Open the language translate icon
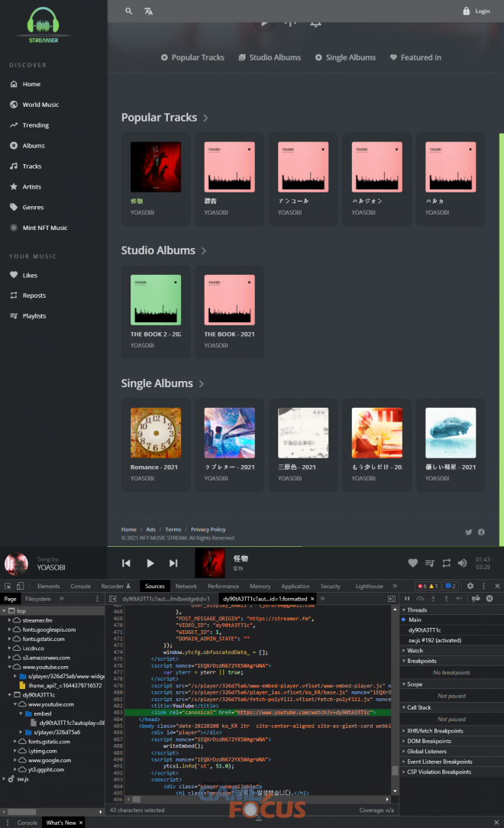 pos(149,11)
